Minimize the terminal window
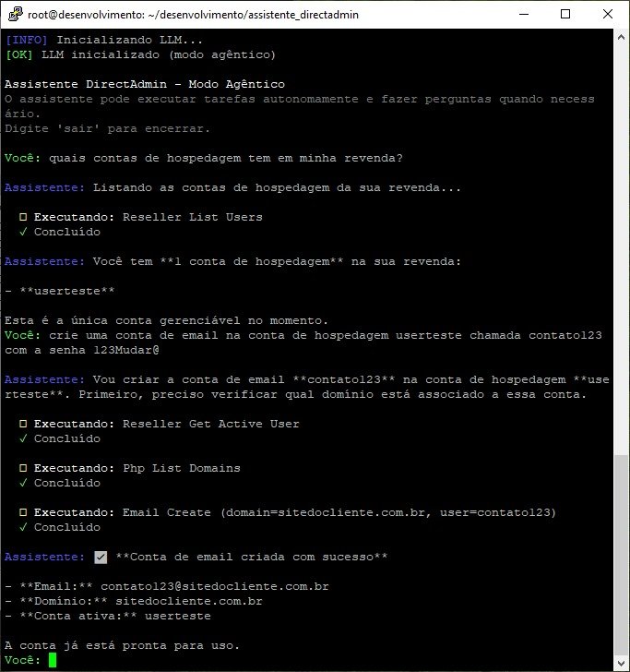The image size is (630, 672). coord(523,14)
